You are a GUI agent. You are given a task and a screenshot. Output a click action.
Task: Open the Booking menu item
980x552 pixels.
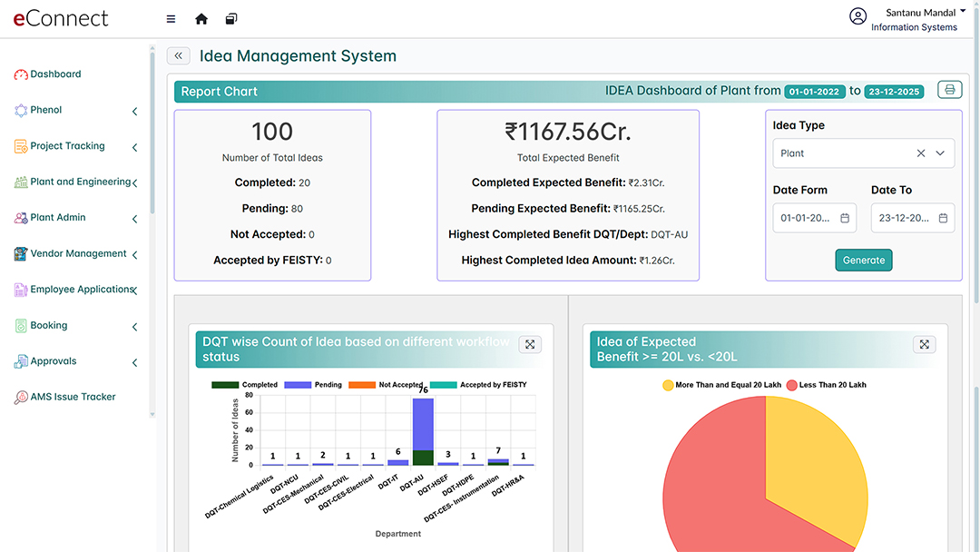[x=49, y=325]
